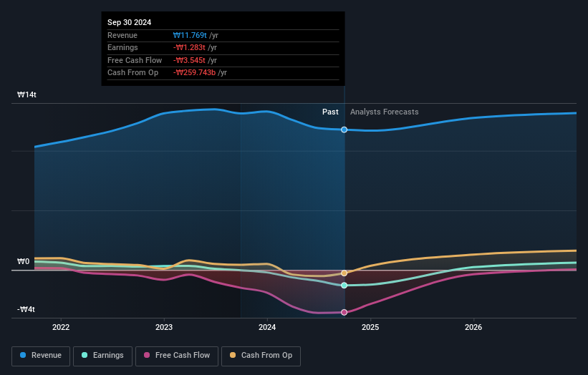Click the -₩1.283t earnings value
This screenshot has width=588, height=375.
point(189,47)
